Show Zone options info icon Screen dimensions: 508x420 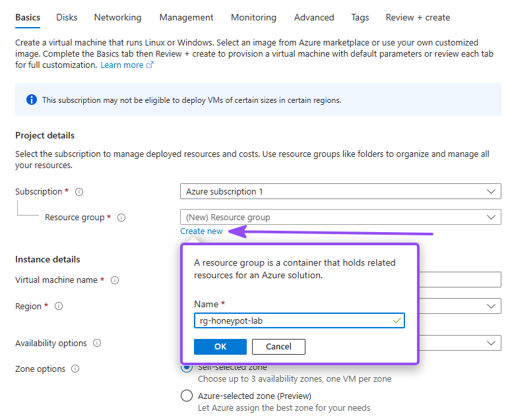tap(75, 369)
